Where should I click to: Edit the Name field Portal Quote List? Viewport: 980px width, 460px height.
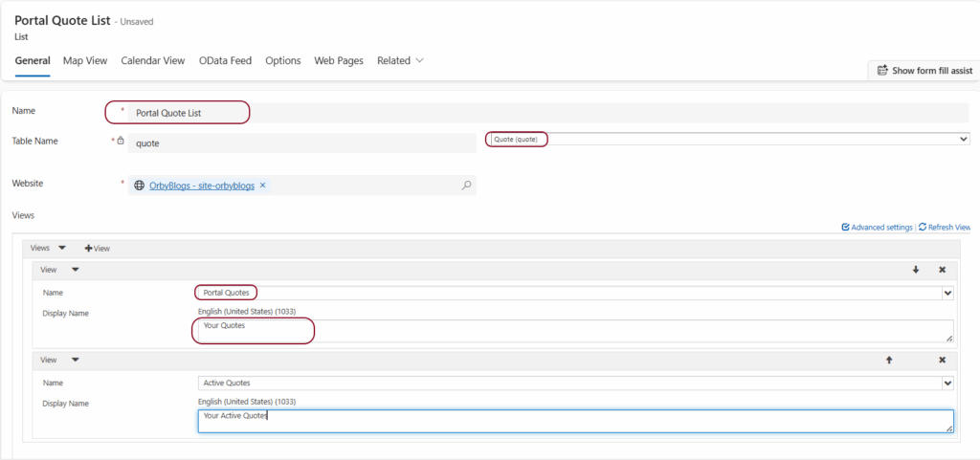[548, 113]
